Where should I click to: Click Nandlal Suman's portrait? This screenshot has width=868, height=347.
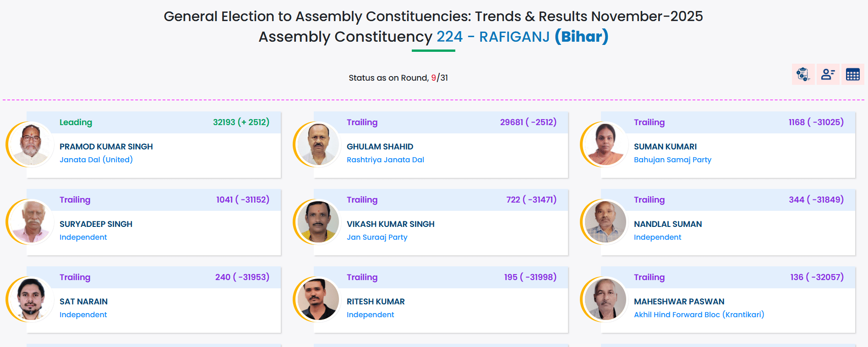pos(605,222)
